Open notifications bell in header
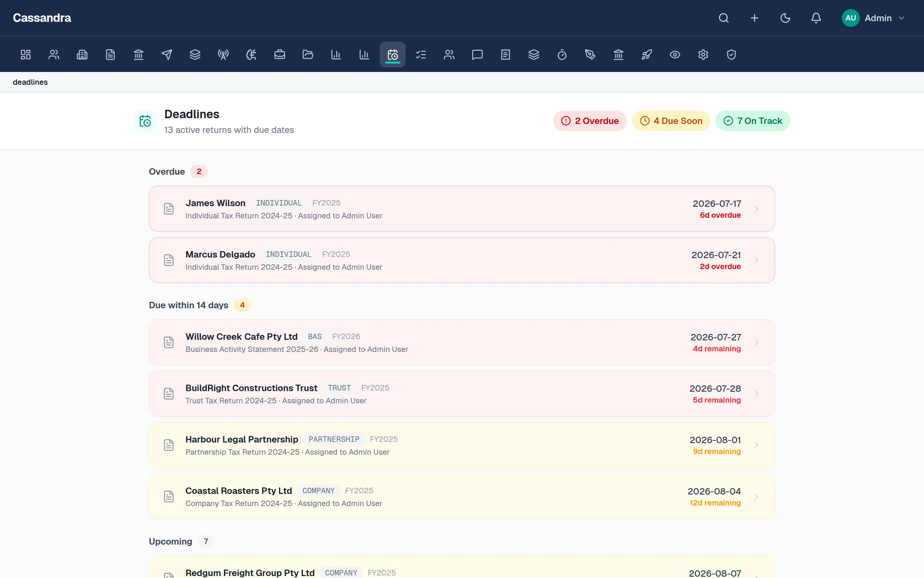The height and width of the screenshot is (578, 924). click(816, 18)
